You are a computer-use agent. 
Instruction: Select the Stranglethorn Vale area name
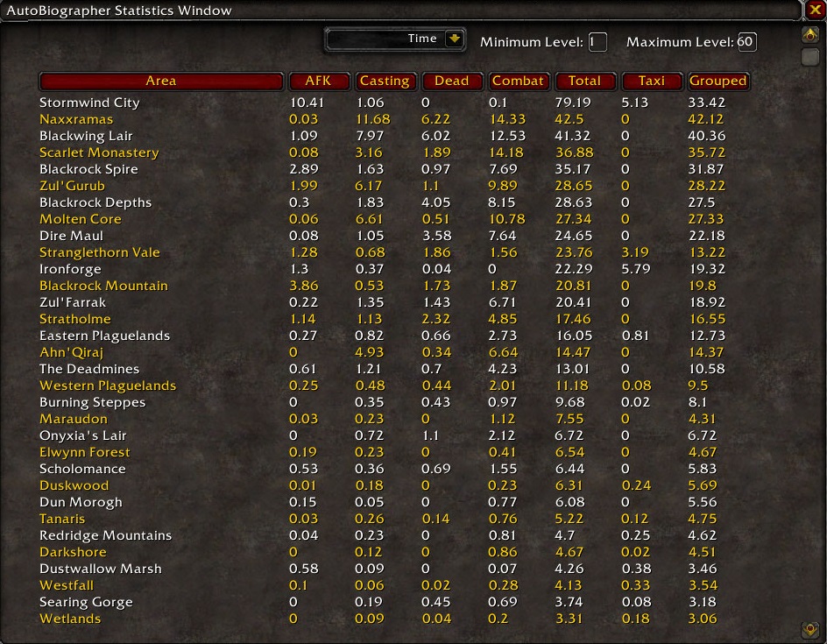tap(100, 252)
